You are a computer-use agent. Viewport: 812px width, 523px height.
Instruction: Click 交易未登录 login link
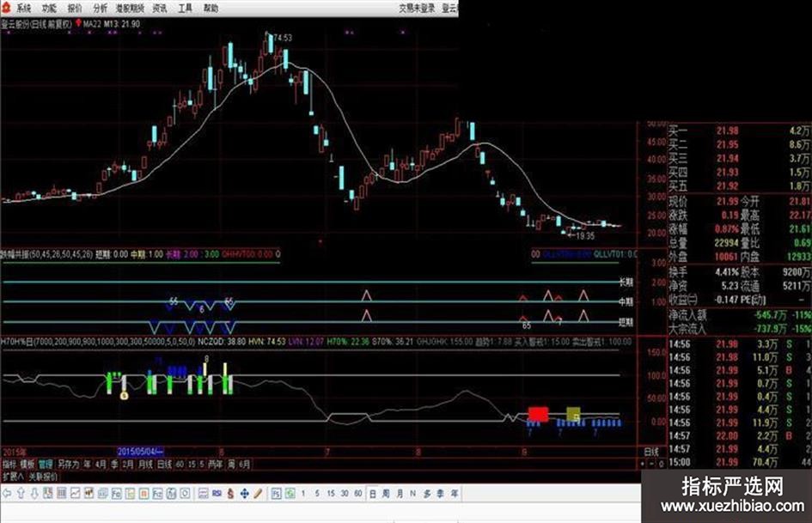point(418,8)
